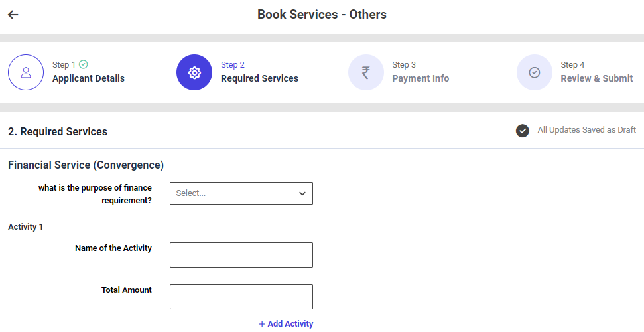Screen dimensions: 644x332
Task: Click the Step 4 checkmark circle icon
Action: click(x=535, y=72)
